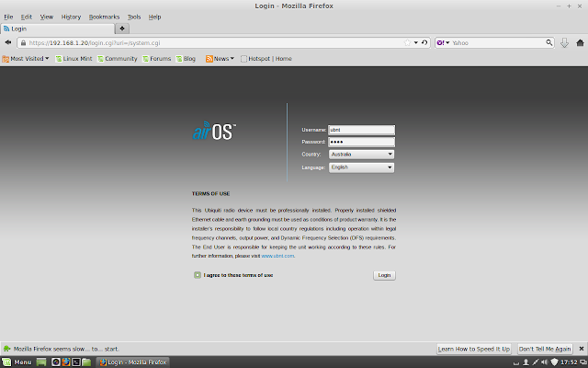Open the File menu

tap(8, 17)
